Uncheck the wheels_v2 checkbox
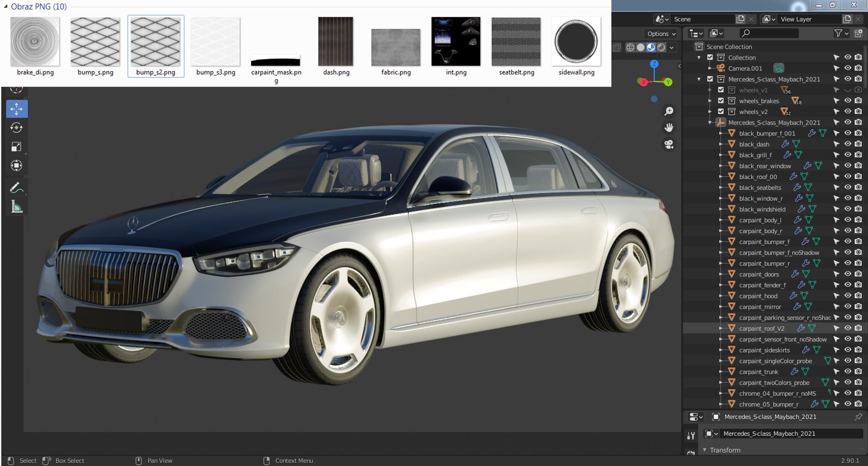868x466 pixels. tap(721, 112)
